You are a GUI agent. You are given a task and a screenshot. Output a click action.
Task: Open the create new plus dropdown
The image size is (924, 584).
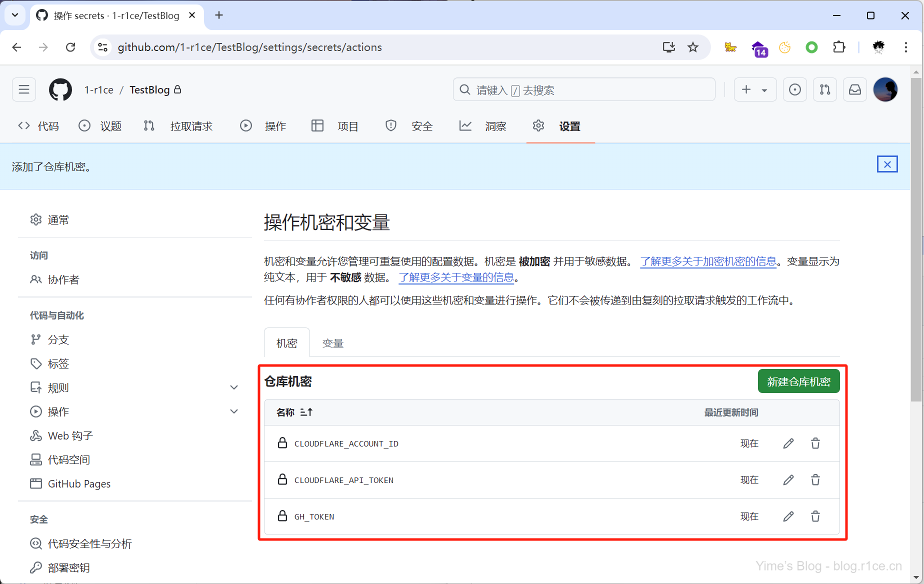coord(754,90)
